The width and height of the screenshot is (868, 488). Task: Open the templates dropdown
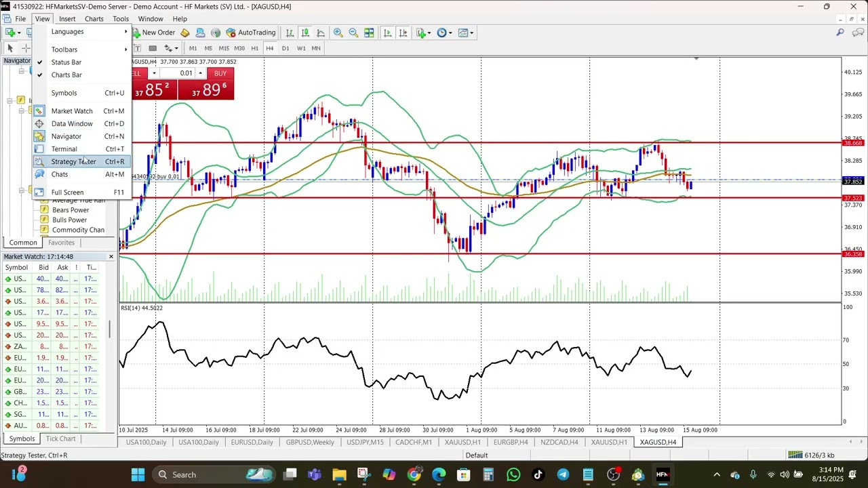click(466, 33)
